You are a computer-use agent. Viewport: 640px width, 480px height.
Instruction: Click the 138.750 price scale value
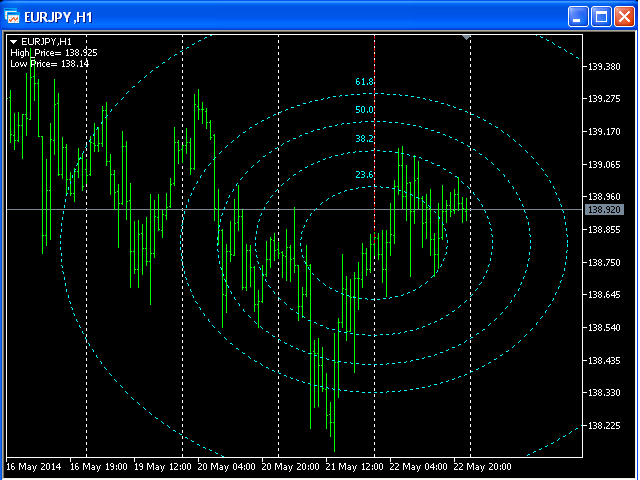click(604, 262)
